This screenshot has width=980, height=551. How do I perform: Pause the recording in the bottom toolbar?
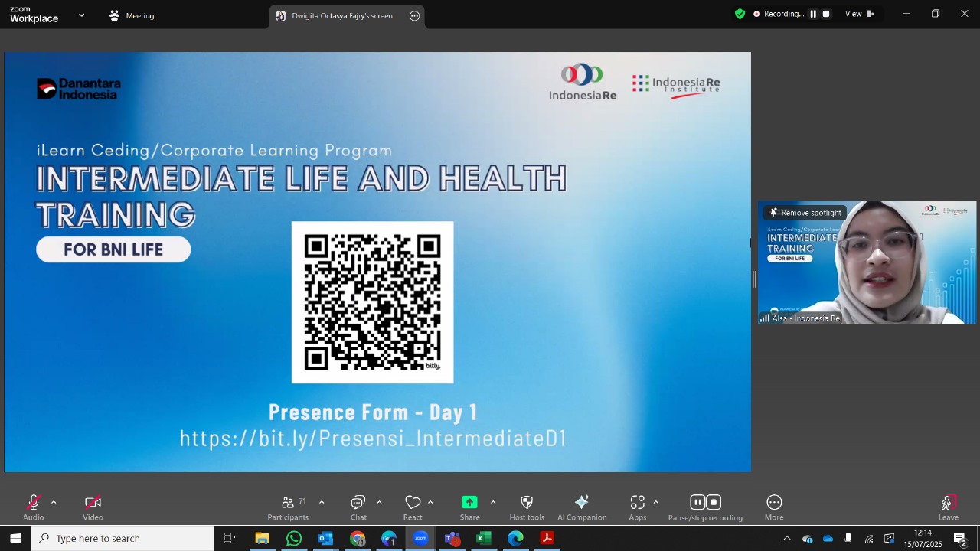pos(697,502)
